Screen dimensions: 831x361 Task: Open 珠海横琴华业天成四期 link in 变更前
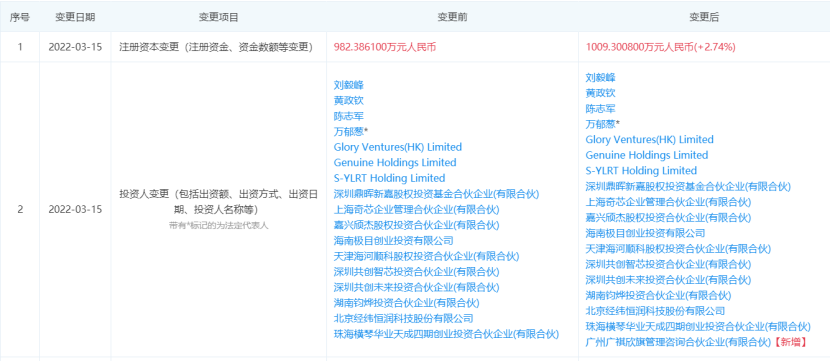point(447,334)
